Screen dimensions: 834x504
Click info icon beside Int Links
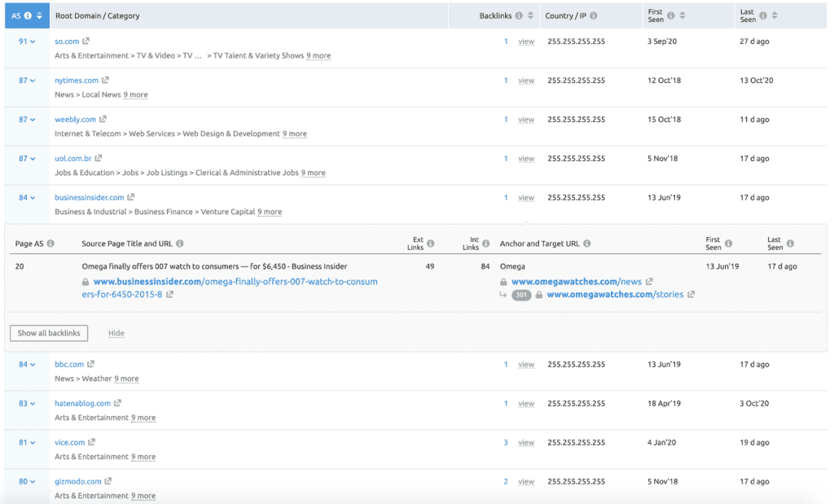(486, 243)
